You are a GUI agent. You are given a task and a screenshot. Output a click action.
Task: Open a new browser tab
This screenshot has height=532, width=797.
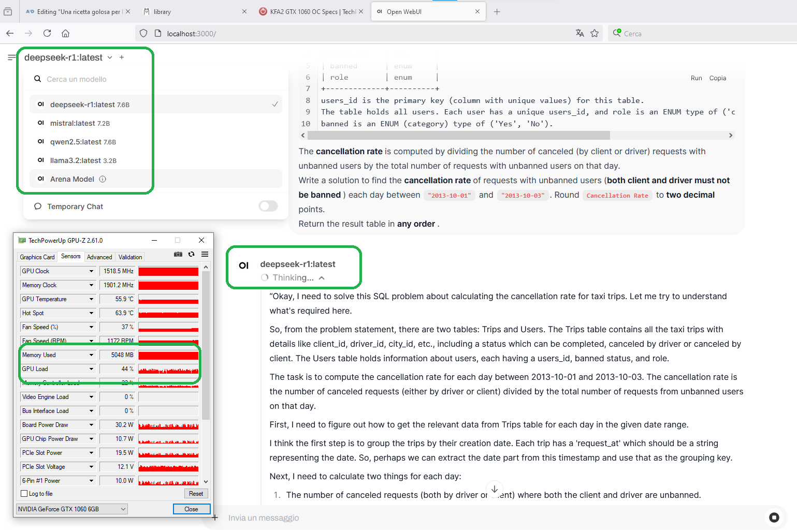click(x=497, y=11)
